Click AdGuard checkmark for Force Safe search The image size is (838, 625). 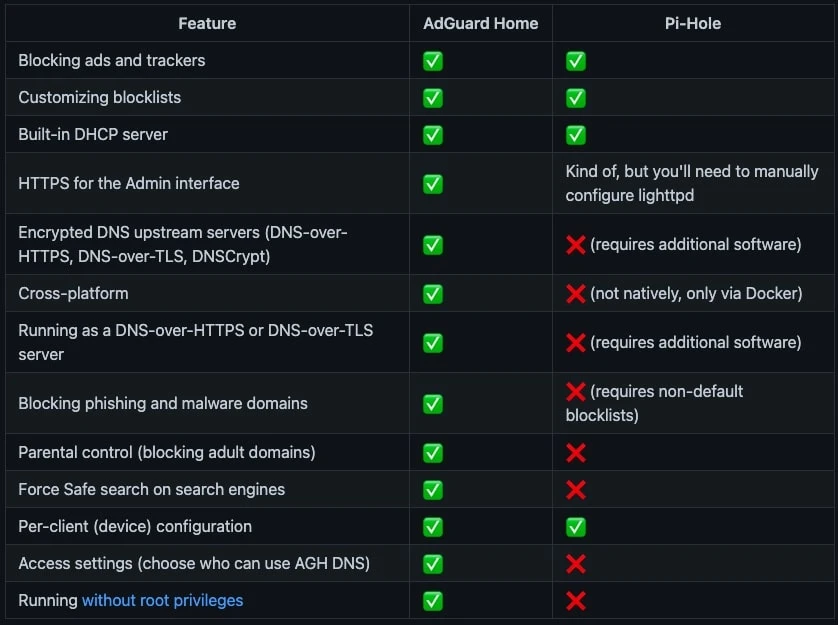point(433,490)
